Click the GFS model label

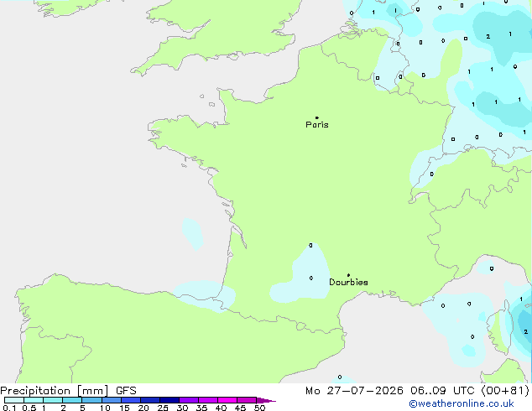[126, 391]
